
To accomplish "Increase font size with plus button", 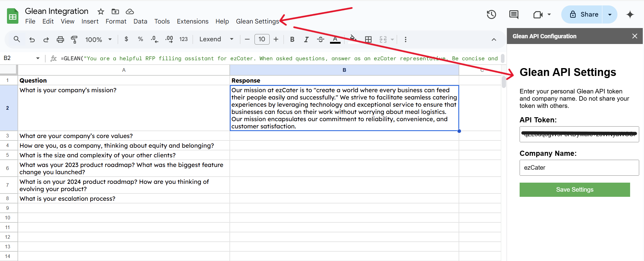I will click(276, 39).
